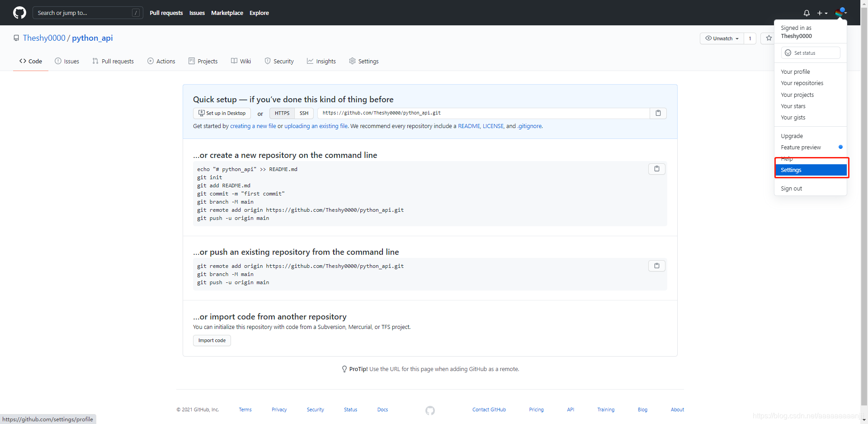Click Set up in Desktop button

pyautogui.click(x=222, y=113)
